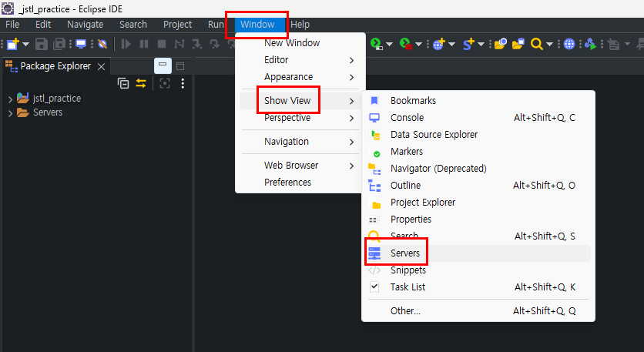
Task: Choose New Window from the Window menu
Action: (300, 42)
